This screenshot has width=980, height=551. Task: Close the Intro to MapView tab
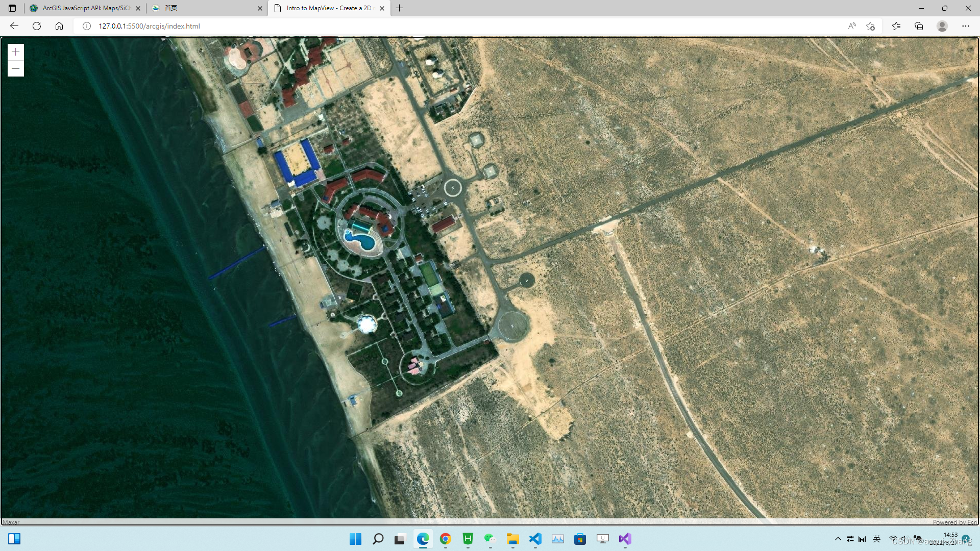(382, 8)
